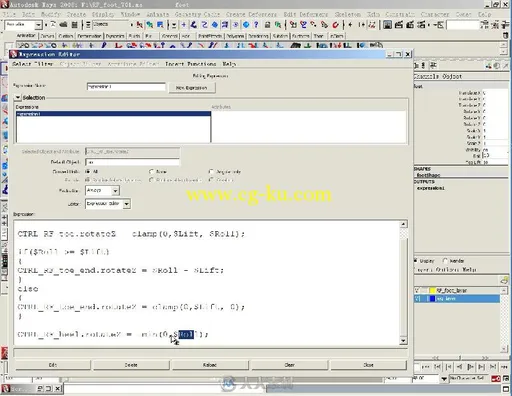
Task: Click the red auto keyframe icon
Action: (496, 379)
